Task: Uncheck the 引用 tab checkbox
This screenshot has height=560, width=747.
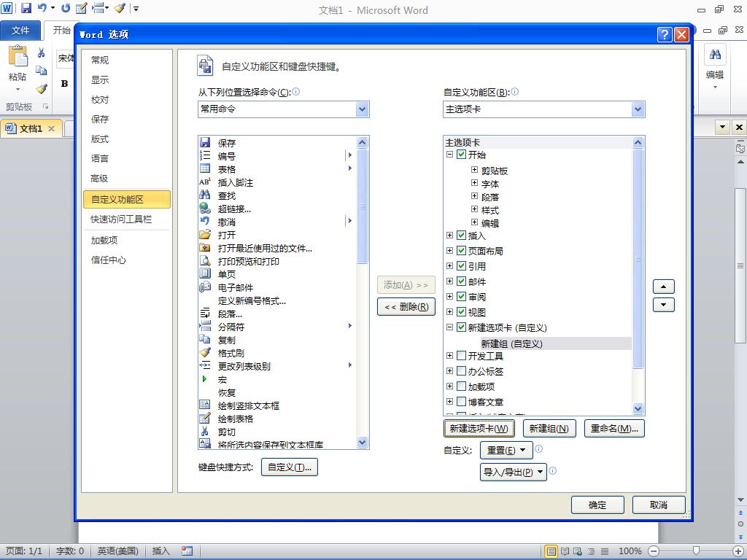Action: [x=461, y=265]
